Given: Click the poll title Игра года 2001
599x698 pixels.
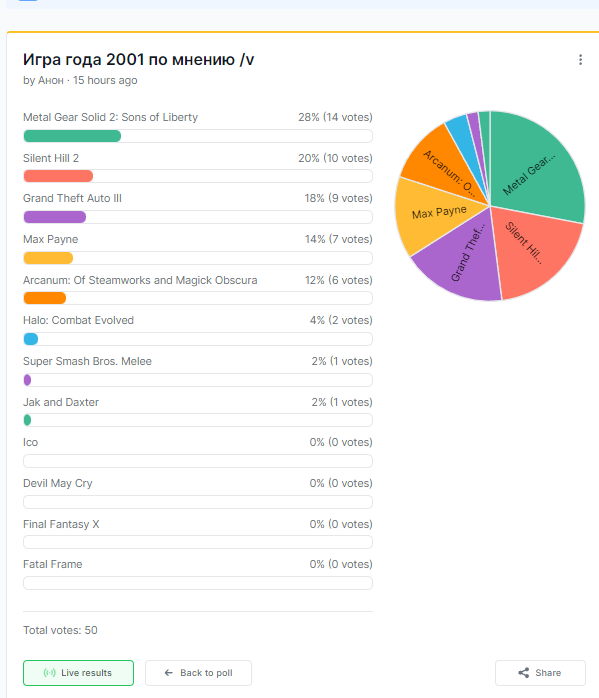Looking at the screenshot, I should [x=138, y=60].
